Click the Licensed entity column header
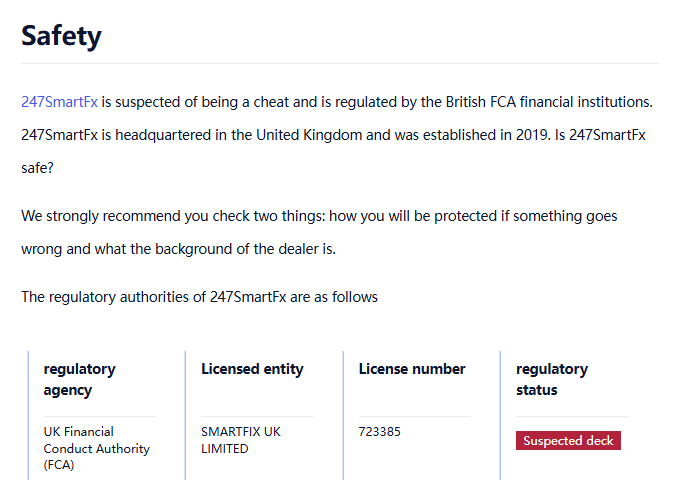 tap(252, 369)
